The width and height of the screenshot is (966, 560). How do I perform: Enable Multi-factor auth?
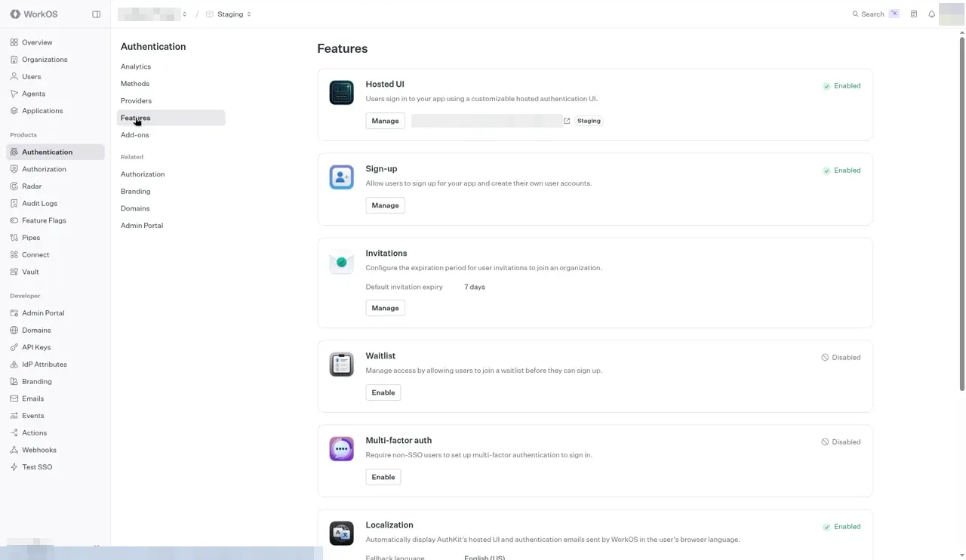click(x=383, y=477)
